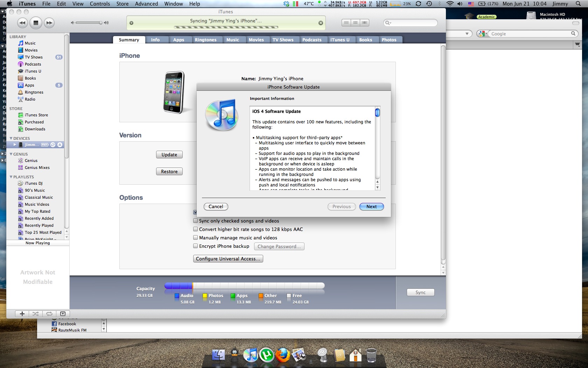Collapse the PLAYLISTS section triangle
Viewport: 588px width, 368px height.
(11, 177)
